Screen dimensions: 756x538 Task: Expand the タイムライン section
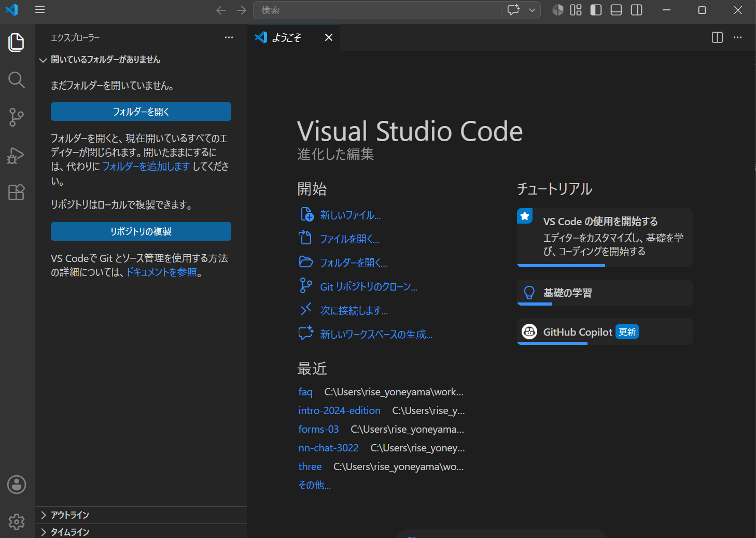[x=141, y=532]
